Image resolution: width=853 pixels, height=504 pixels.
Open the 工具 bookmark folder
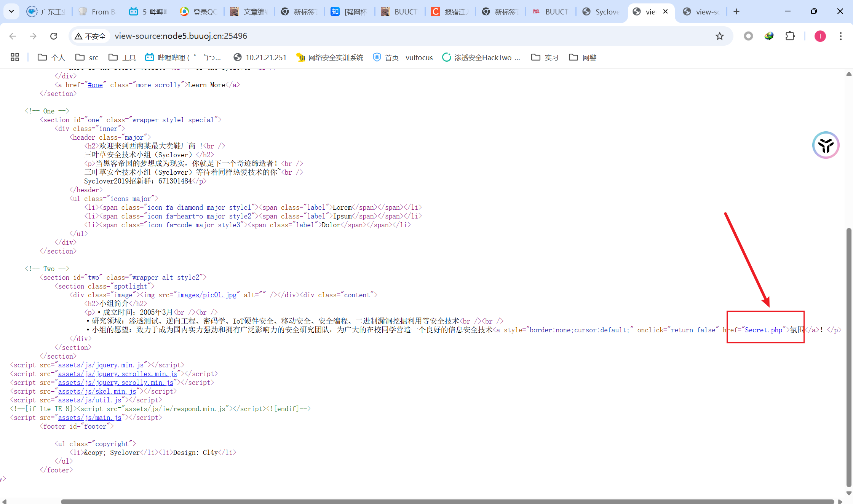(122, 57)
